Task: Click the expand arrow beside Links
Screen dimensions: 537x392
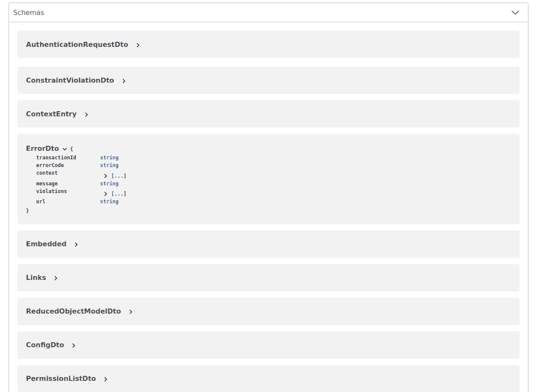Action: tap(56, 278)
